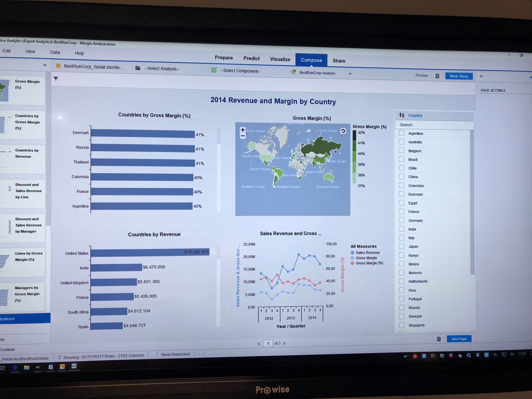532x399 pixels.
Task: Select Discount and Sales Revenue by Line thumbnail
Action: coord(23,194)
